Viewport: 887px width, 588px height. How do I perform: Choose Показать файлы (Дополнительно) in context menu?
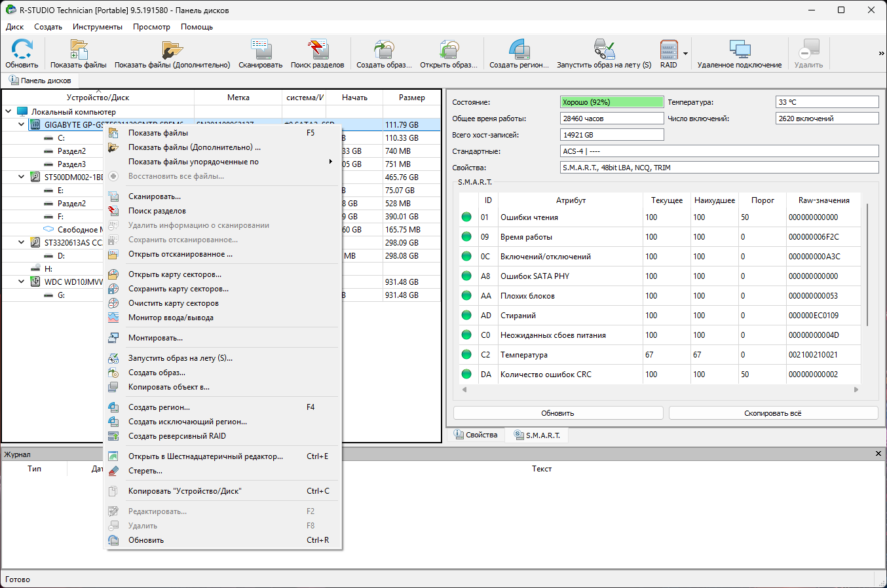tap(223, 147)
